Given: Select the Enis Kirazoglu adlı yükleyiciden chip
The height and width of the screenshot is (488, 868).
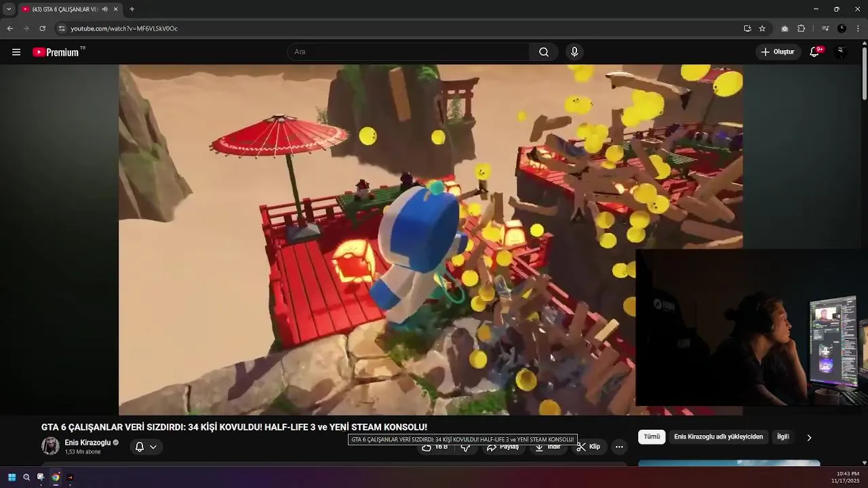Looking at the screenshot, I should [x=718, y=437].
